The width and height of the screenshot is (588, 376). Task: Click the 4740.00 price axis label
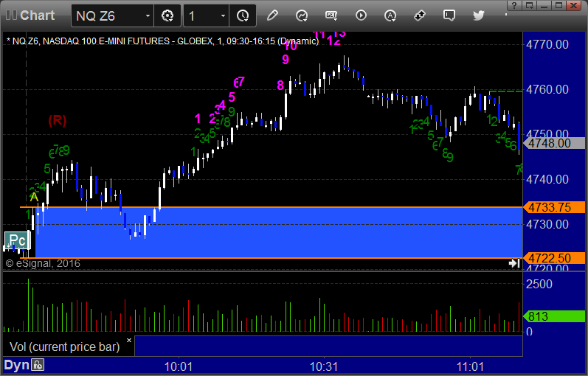pyautogui.click(x=547, y=180)
